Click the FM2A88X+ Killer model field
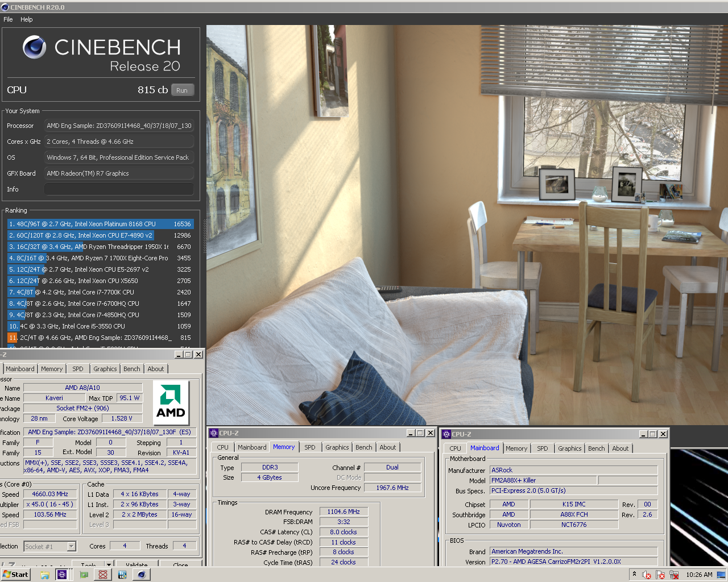 [x=543, y=480]
